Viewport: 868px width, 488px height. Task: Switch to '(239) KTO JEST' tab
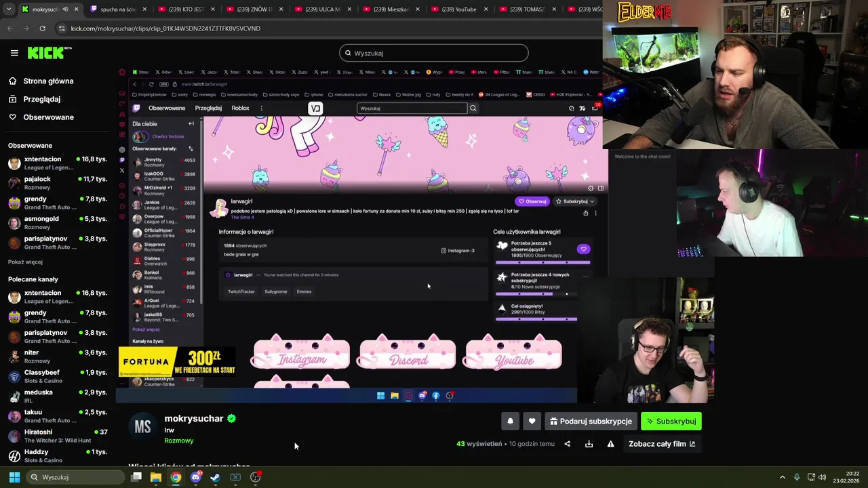186,9
